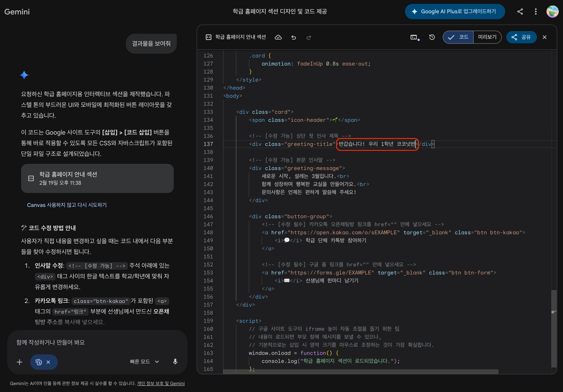
Task: Click the plus add-files icon
Action: pyautogui.click(x=20, y=362)
